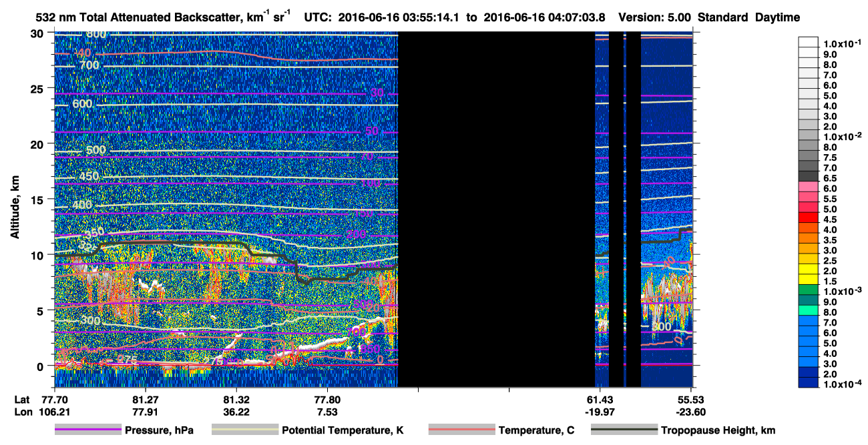868x445 pixels.
Task: Click the 'Lon' row label
Action: click(23, 412)
